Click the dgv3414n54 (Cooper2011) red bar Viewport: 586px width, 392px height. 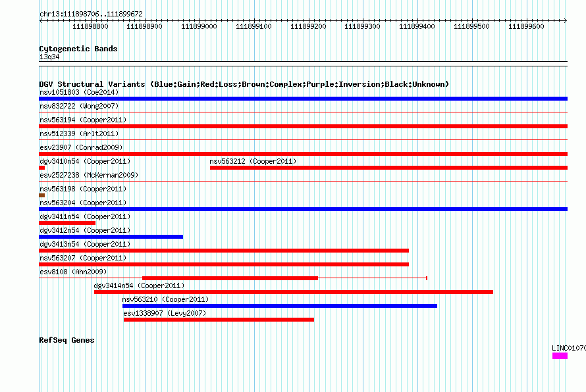tap(294, 292)
